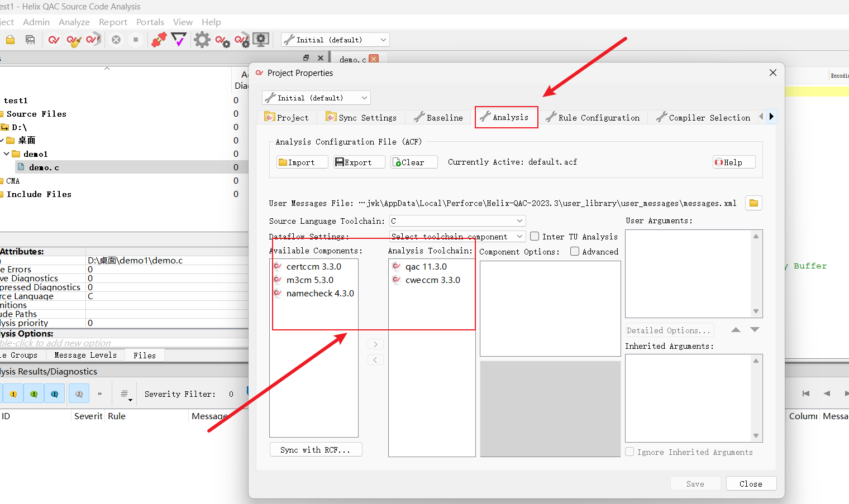Run analysis with the first red QAC icon
This screenshot has width=849, height=504.
(54, 40)
